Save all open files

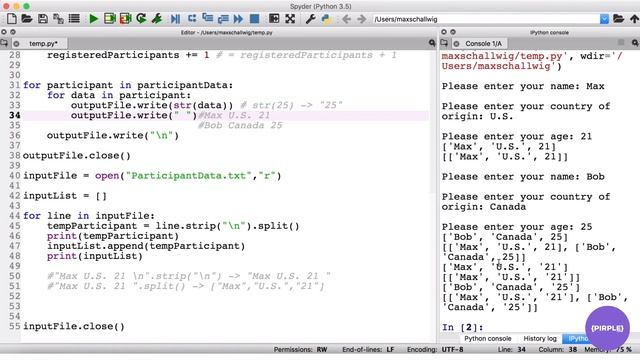[58, 19]
